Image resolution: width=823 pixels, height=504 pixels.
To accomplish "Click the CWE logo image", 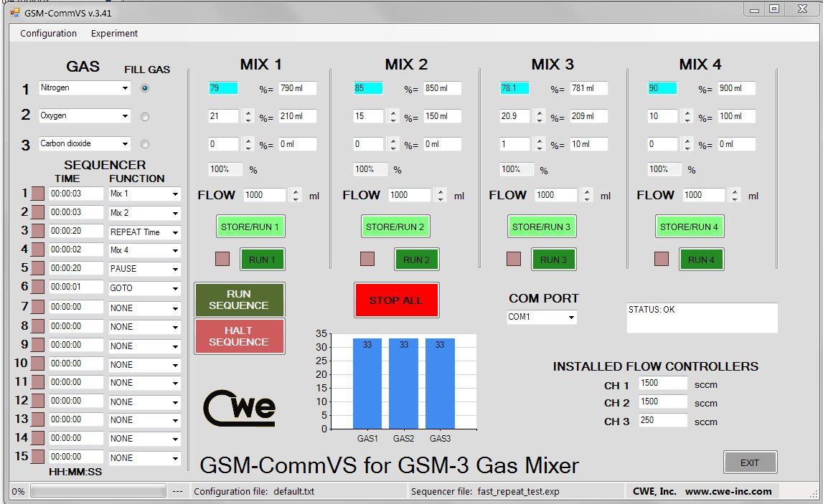I will (239, 409).
